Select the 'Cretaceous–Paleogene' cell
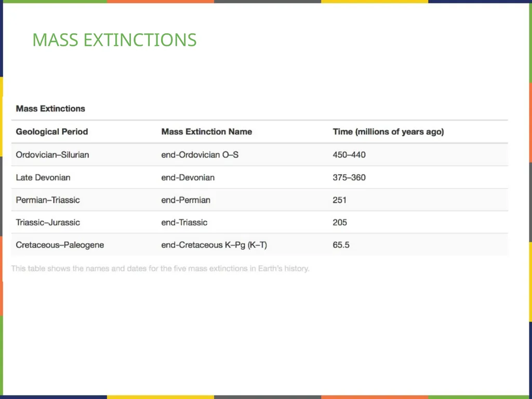Screen dimensions: 532x399 pos(60,245)
